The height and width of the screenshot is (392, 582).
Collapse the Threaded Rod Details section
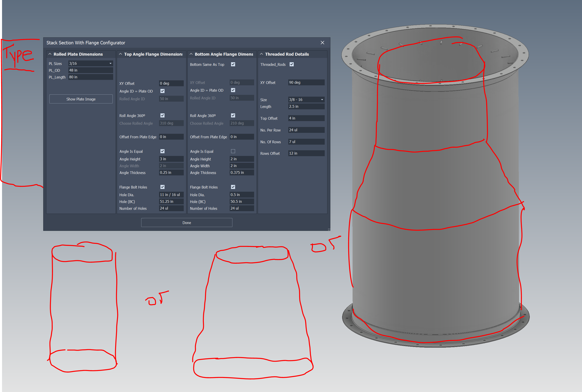[x=262, y=54]
